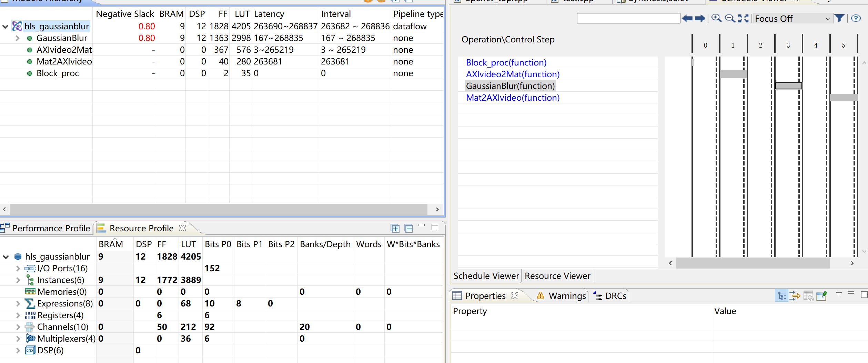Zoom out of the schedule timeline

730,18
